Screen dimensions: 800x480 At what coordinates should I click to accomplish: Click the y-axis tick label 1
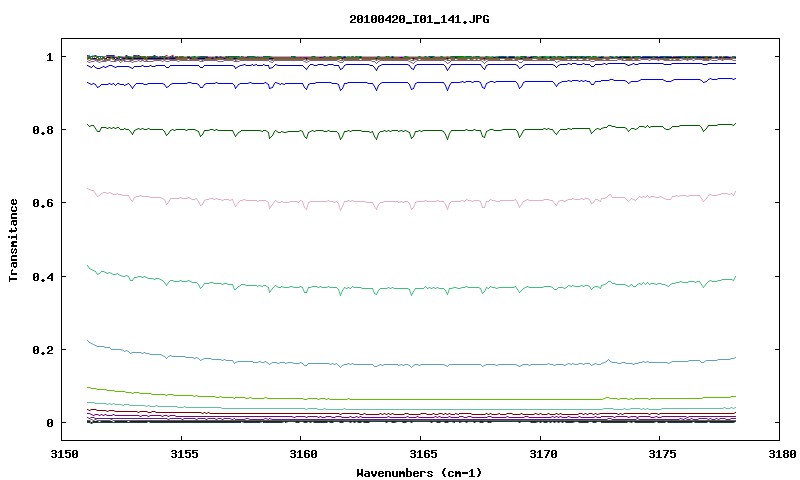pos(49,57)
